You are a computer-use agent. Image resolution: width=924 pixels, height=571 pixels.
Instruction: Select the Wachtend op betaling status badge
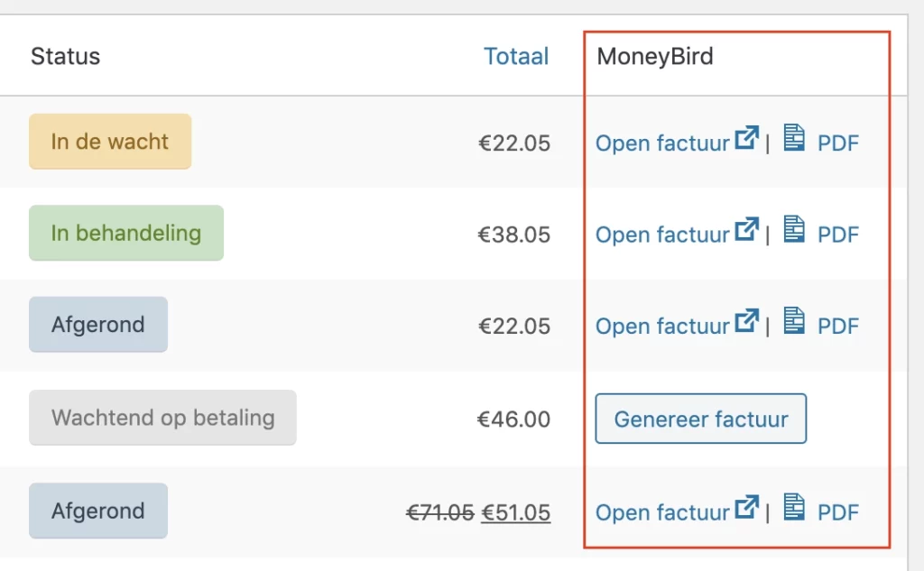tap(162, 418)
